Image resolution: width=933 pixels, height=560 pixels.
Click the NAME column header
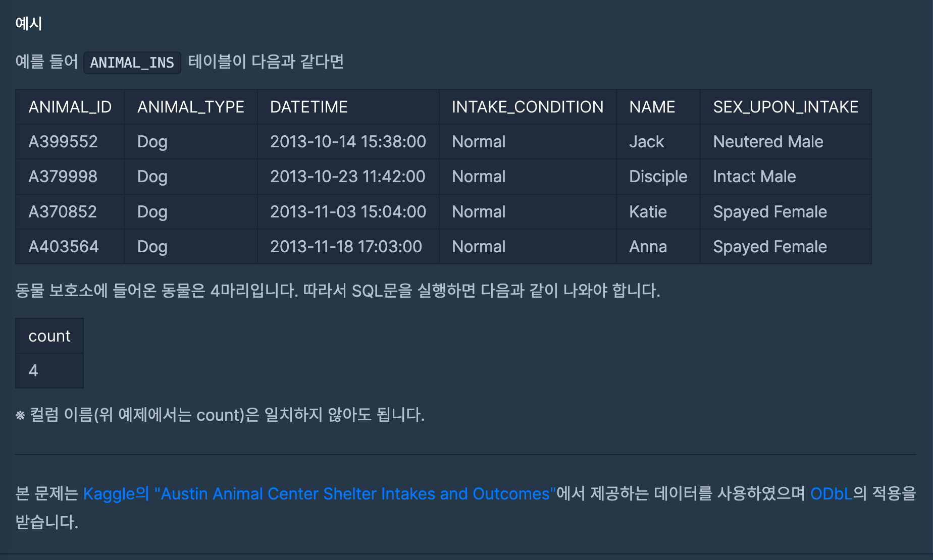tap(652, 107)
